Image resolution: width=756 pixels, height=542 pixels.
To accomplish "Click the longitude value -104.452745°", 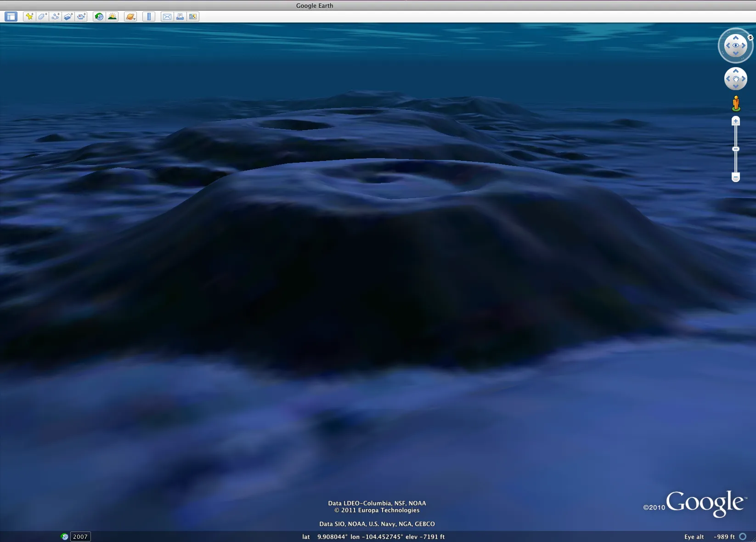I will pos(382,536).
